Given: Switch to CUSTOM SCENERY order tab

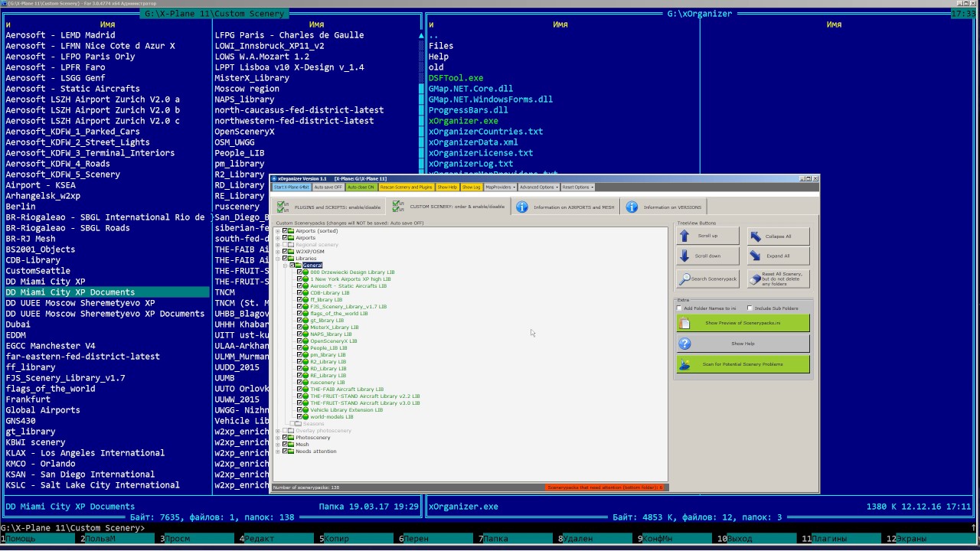Looking at the screenshot, I should (x=448, y=207).
